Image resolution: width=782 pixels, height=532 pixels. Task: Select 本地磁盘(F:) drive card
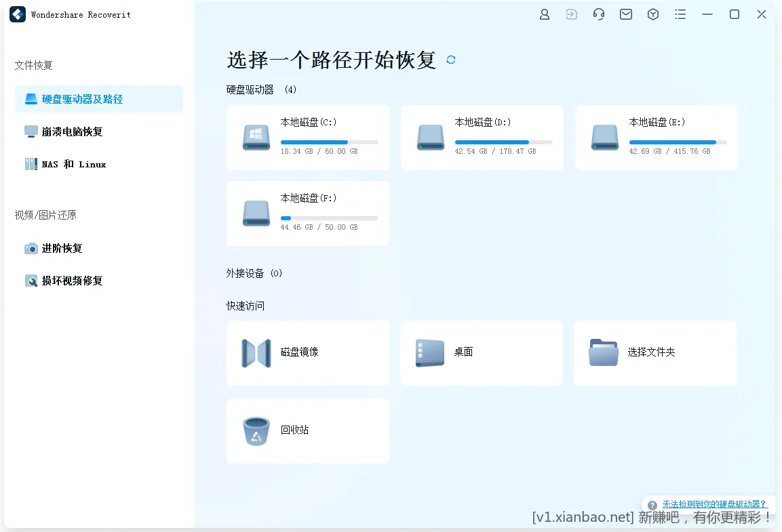pyautogui.click(x=307, y=213)
